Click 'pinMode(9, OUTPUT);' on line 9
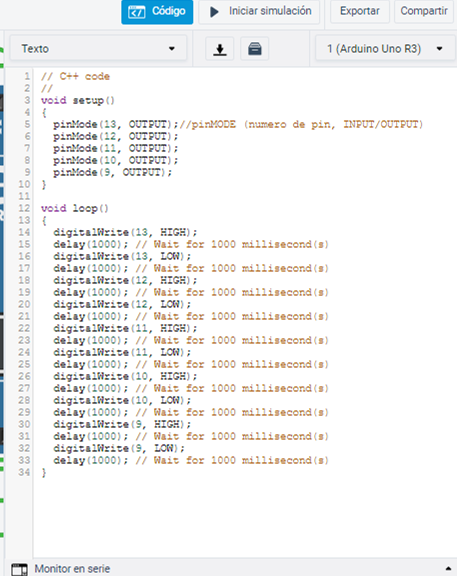The image size is (457, 576). point(113,173)
